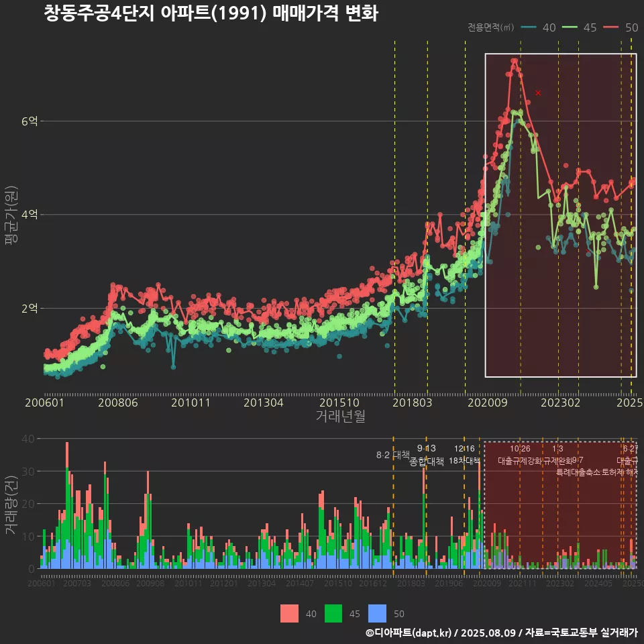Screen dimensions: 644x644
Task: Click '202111' on the volume chart axis
Action: tap(522, 583)
